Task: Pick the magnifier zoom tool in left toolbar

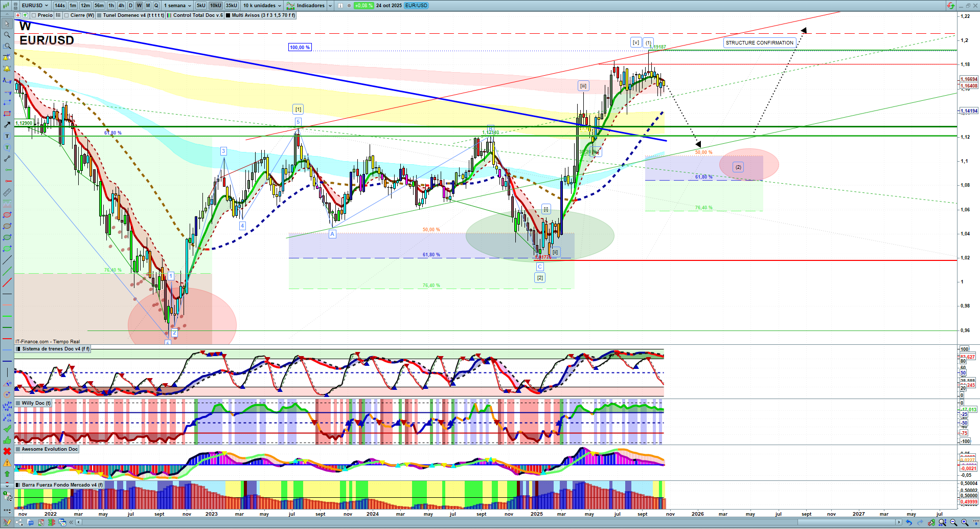Action: [7, 35]
